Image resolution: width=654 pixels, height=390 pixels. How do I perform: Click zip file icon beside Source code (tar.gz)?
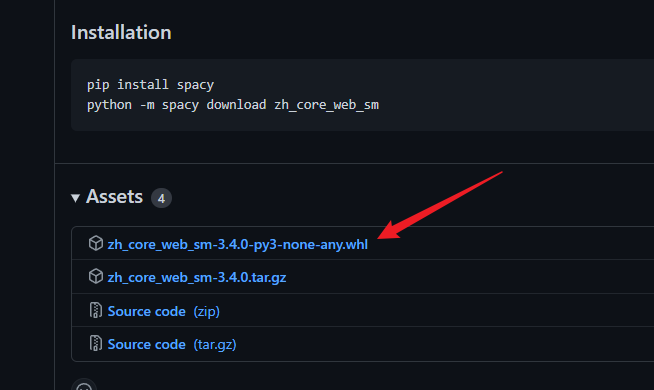tap(96, 343)
